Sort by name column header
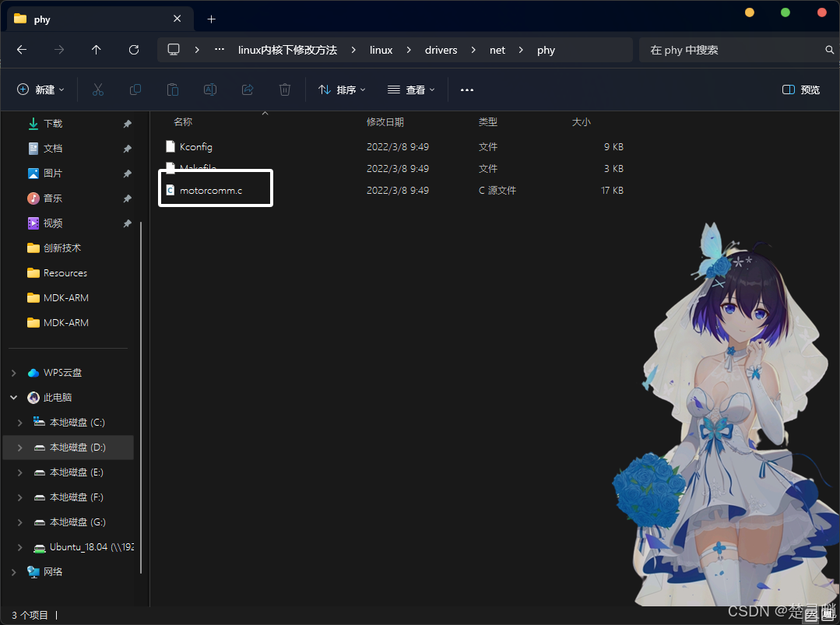Viewport: 840px width, 625px height. (183, 122)
